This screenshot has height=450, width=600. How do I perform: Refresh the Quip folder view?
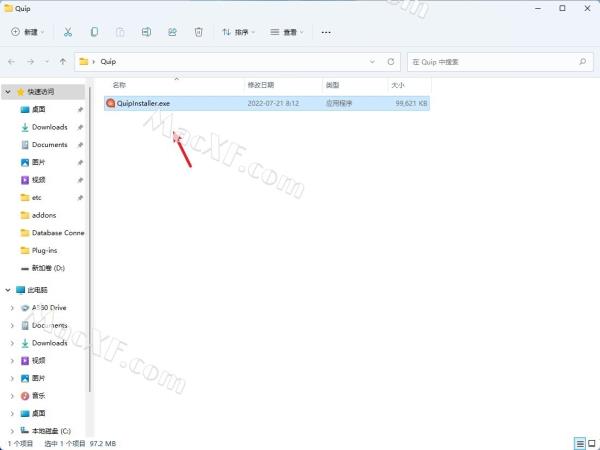[391, 62]
